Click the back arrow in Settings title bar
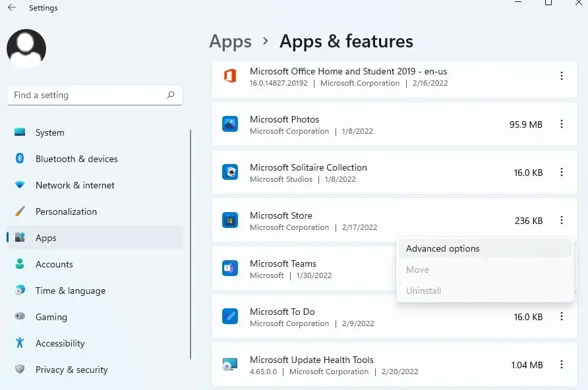 click(12, 7)
